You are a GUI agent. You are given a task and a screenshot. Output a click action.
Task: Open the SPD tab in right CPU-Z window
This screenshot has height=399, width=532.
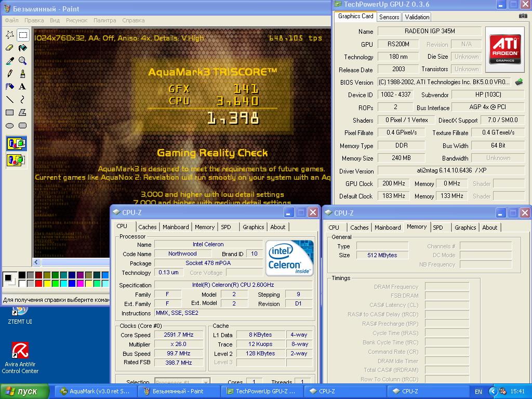pos(437,228)
